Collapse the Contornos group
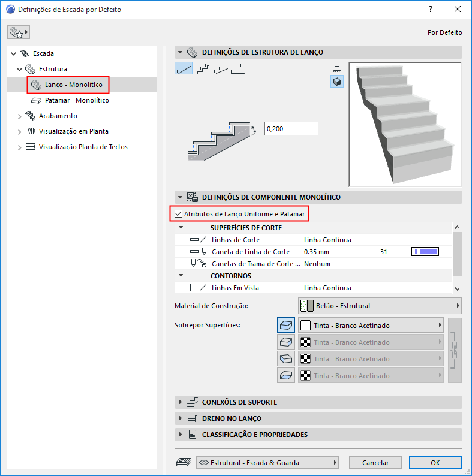This screenshot has height=476, width=472. pyautogui.click(x=181, y=275)
